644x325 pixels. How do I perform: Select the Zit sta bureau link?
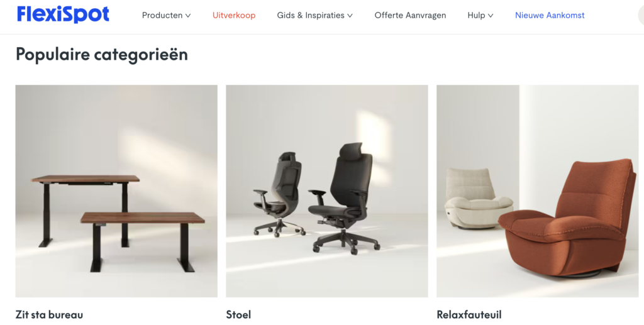click(x=49, y=315)
